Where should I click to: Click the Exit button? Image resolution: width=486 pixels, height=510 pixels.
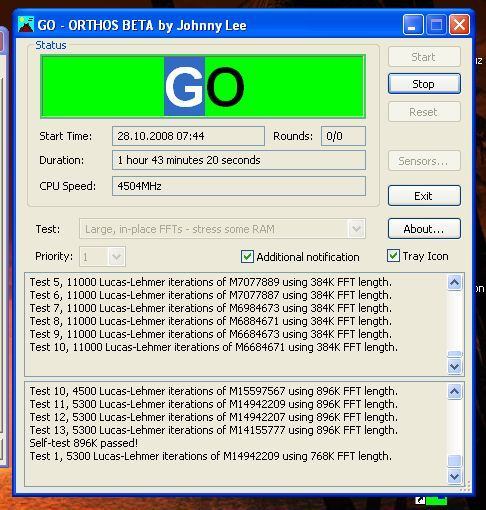(424, 196)
